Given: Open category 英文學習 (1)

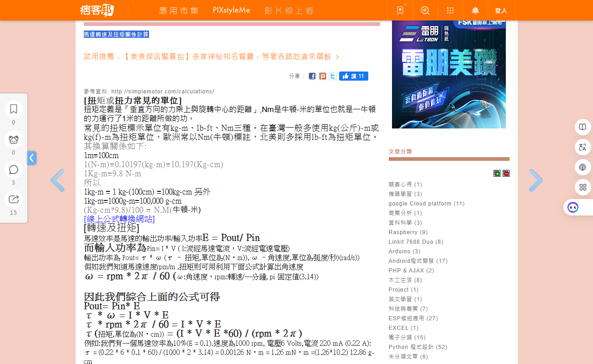Looking at the screenshot, I should tap(405, 299).
